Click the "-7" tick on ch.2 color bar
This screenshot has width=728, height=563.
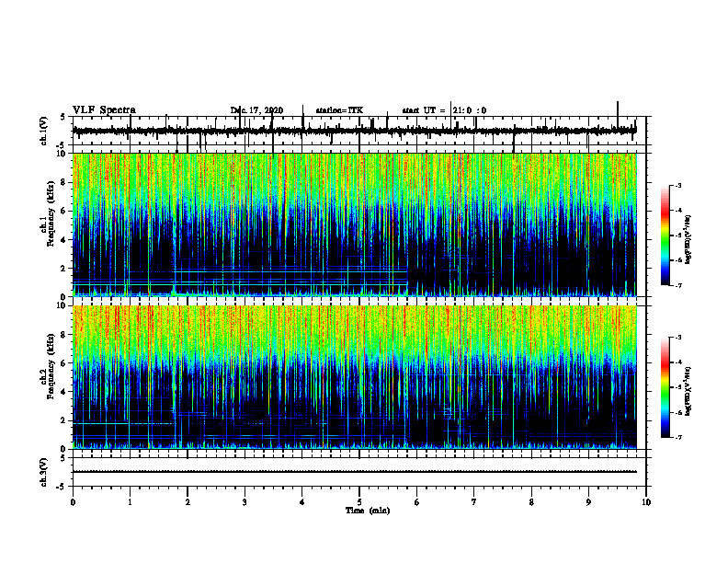click(x=678, y=437)
